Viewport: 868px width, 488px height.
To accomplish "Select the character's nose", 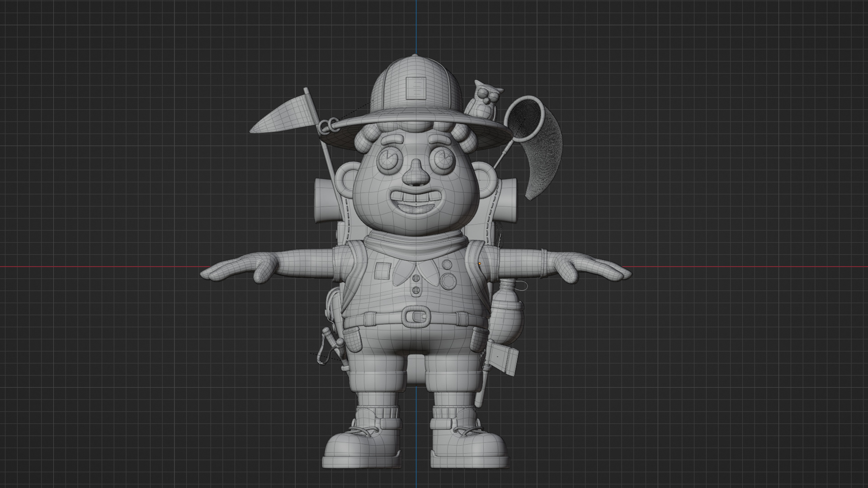I will coord(415,176).
